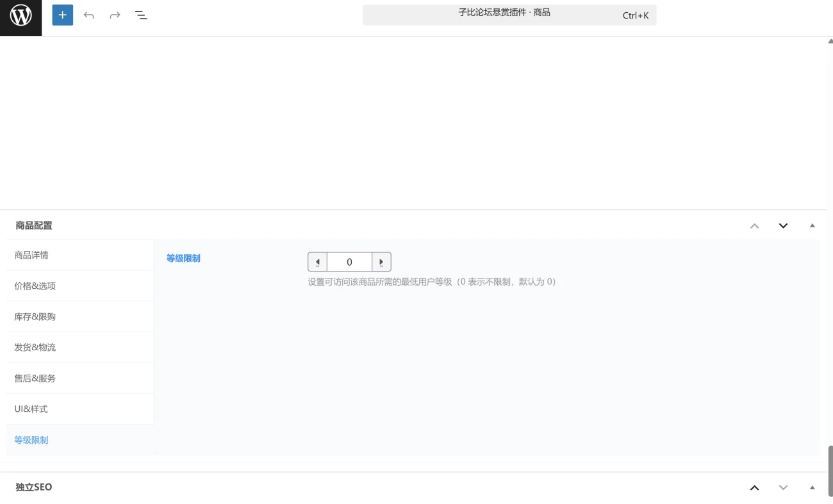
Task: Undo the last change
Action: click(x=89, y=15)
